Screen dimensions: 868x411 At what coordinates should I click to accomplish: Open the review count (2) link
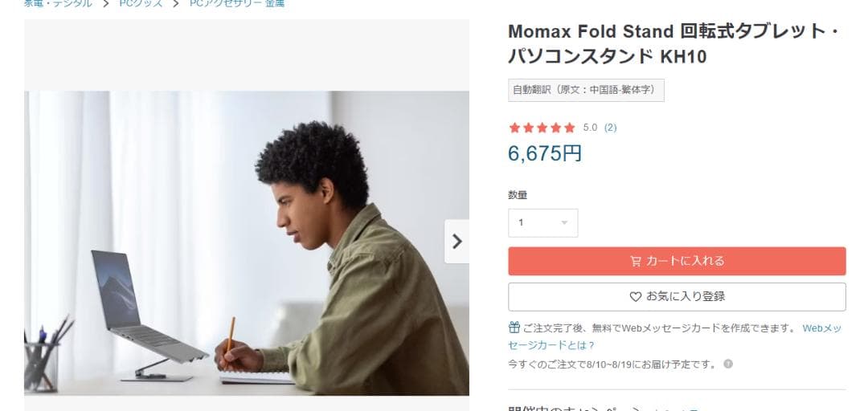click(611, 128)
